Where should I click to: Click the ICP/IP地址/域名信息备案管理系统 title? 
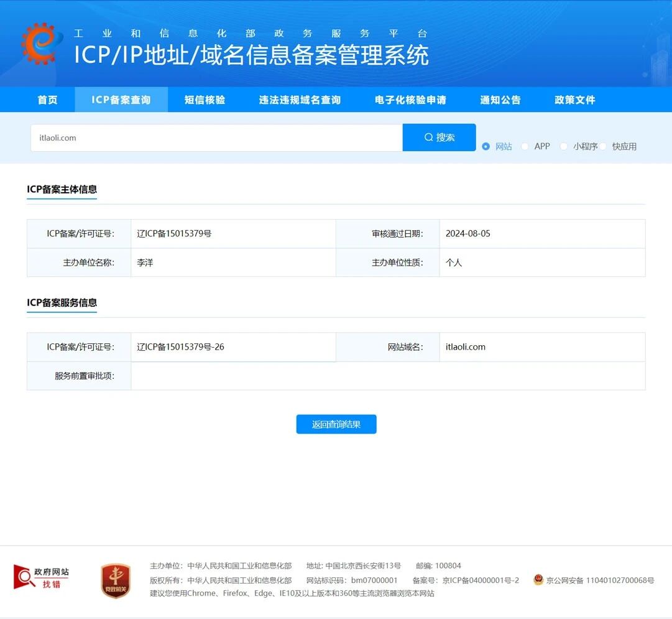tap(252, 55)
